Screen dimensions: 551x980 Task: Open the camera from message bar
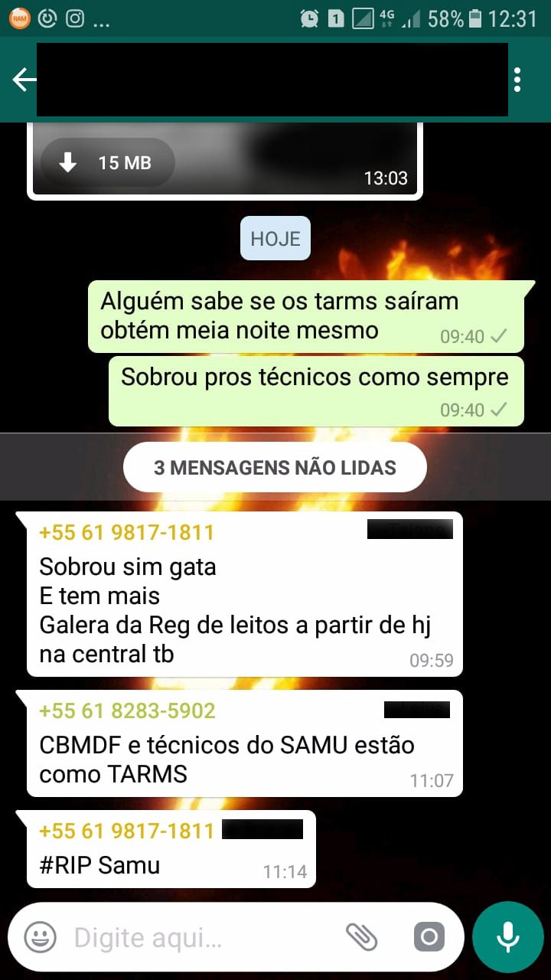pyautogui.click(x=429, y=937)
